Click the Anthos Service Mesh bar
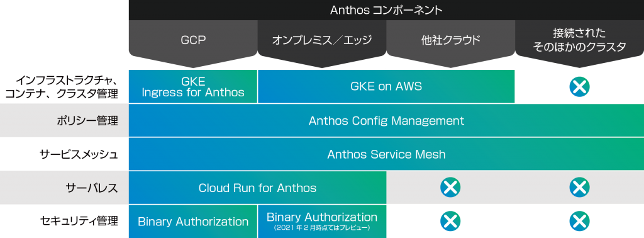The width and height of the screenshot is (644, 238). [387, 154]
